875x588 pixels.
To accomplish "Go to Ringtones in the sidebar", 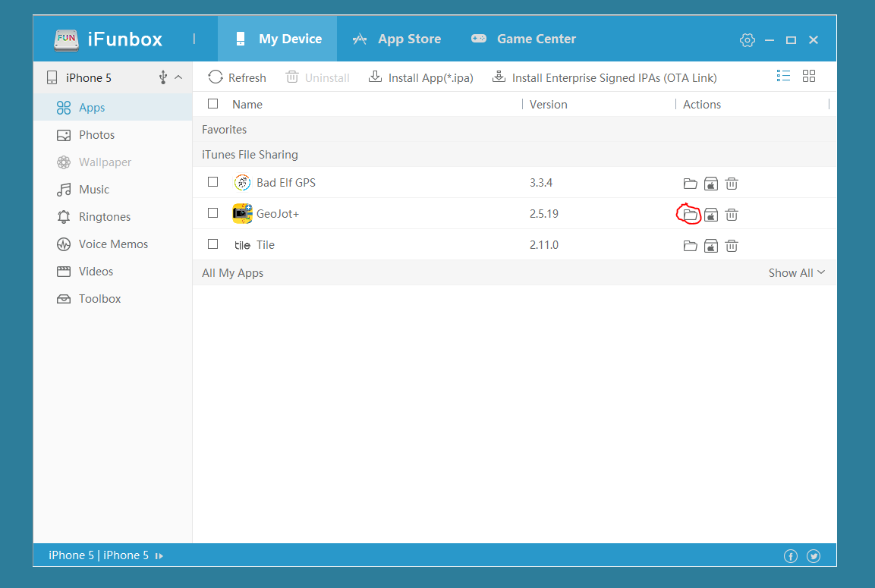I will coord(113,216).
